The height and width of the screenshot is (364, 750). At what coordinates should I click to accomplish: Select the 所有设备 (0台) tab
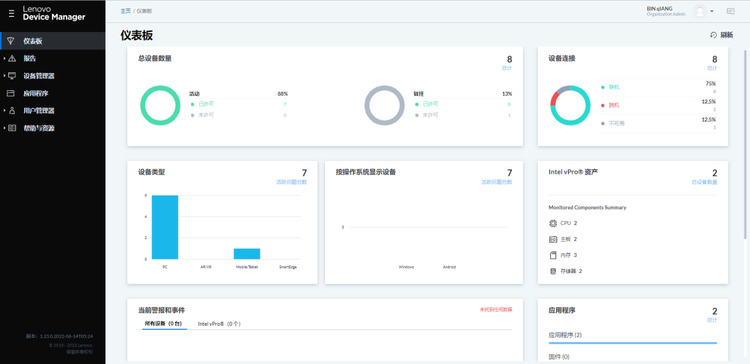pyautogui.click(x=163, y=324)
